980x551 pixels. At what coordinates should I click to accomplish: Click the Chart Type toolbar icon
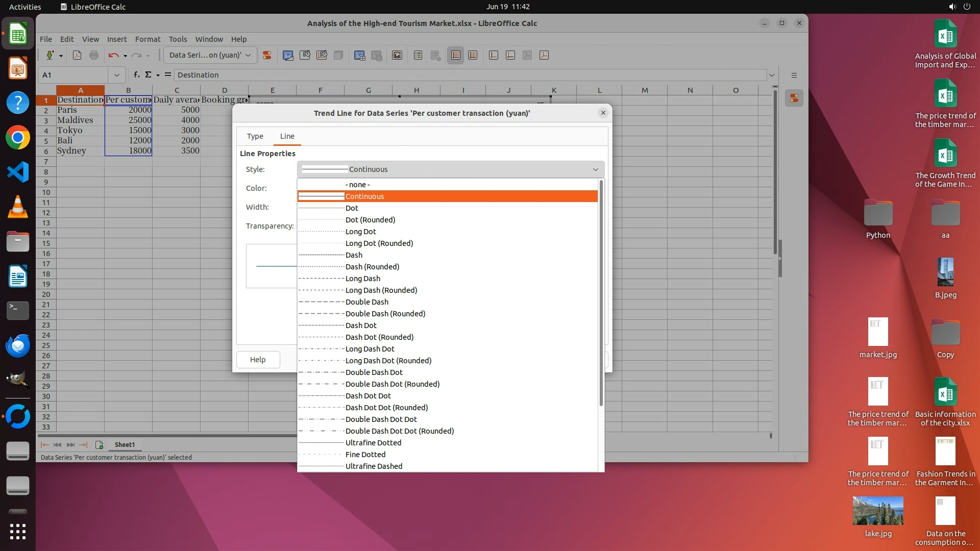288,55
